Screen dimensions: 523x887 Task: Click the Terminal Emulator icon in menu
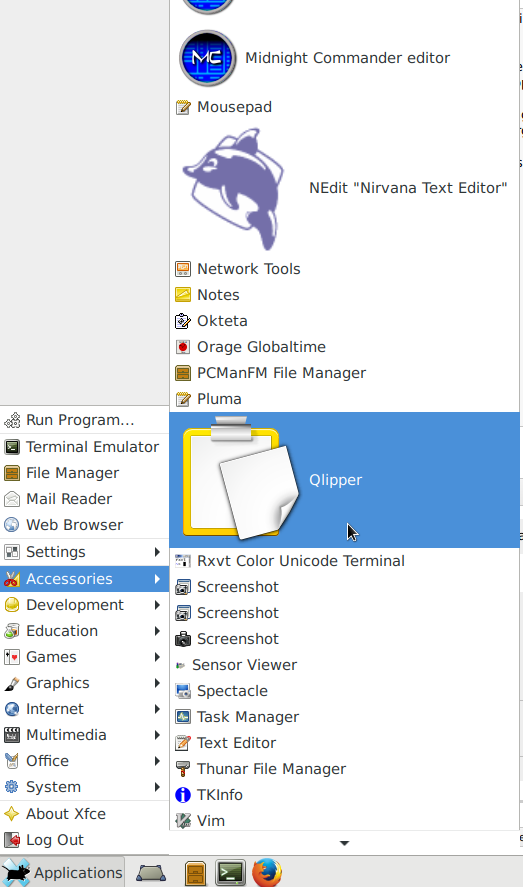click(12, 447)
